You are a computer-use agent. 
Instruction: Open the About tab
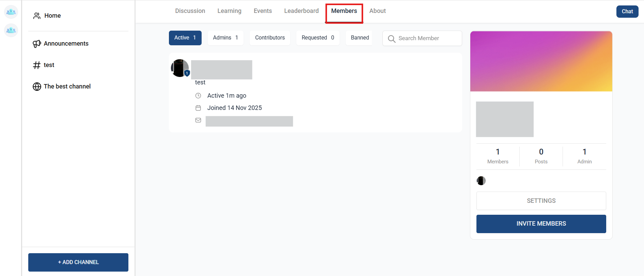(x=377, y=11)
